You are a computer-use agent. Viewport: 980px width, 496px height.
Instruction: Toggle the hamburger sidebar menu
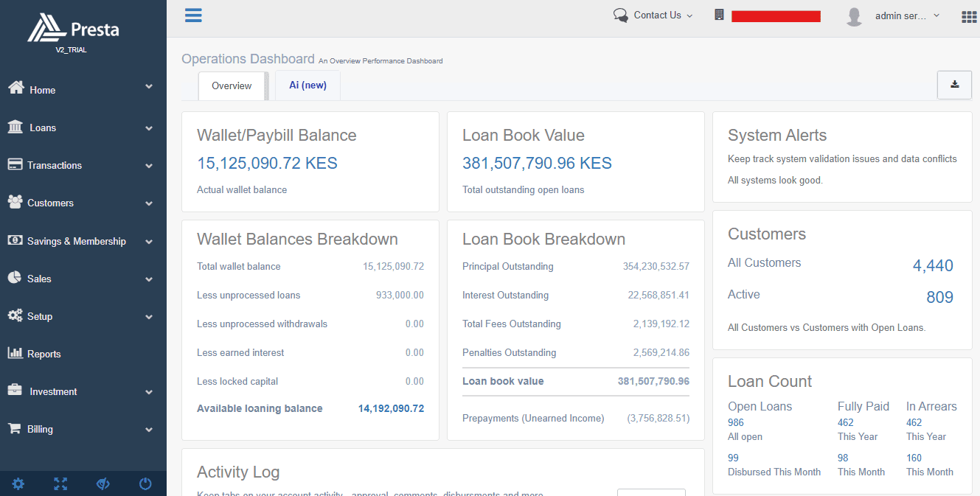point(193,15)
